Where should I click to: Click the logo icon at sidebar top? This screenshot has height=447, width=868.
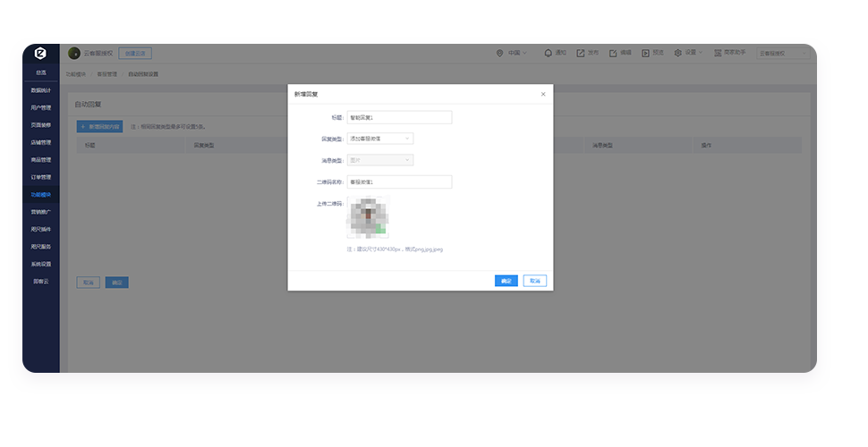pyautogui.click(x=40, y=53)
